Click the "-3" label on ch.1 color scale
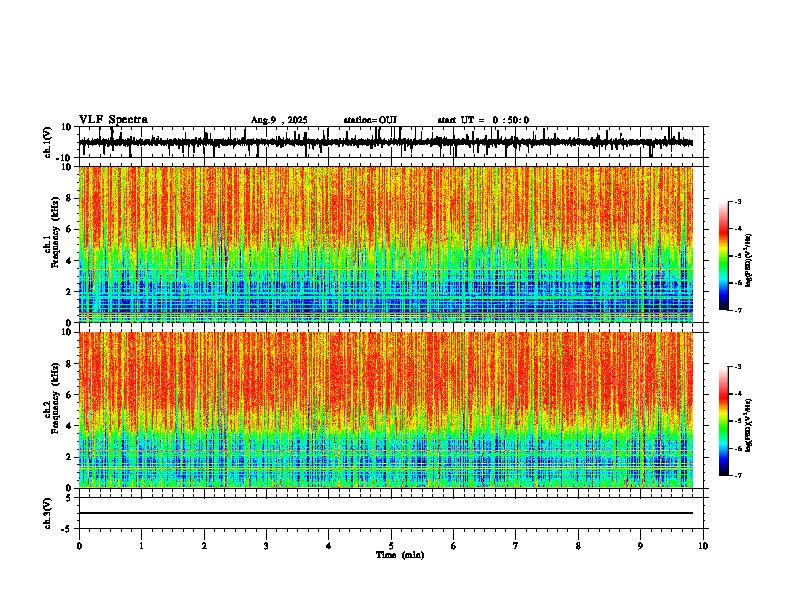The width and height of the screenshot is (792, 612). click(x=737, y=201)
